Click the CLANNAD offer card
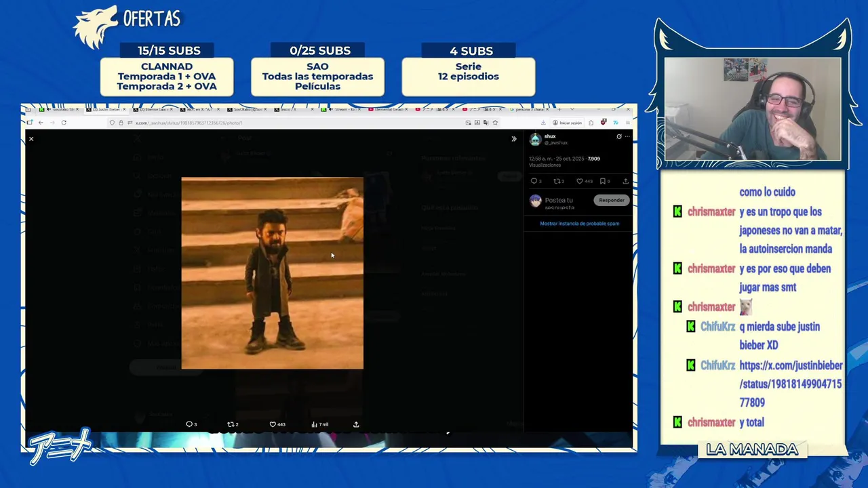Image resolution: width=868 pixels, height=488 pixels. tap(167, 77)
